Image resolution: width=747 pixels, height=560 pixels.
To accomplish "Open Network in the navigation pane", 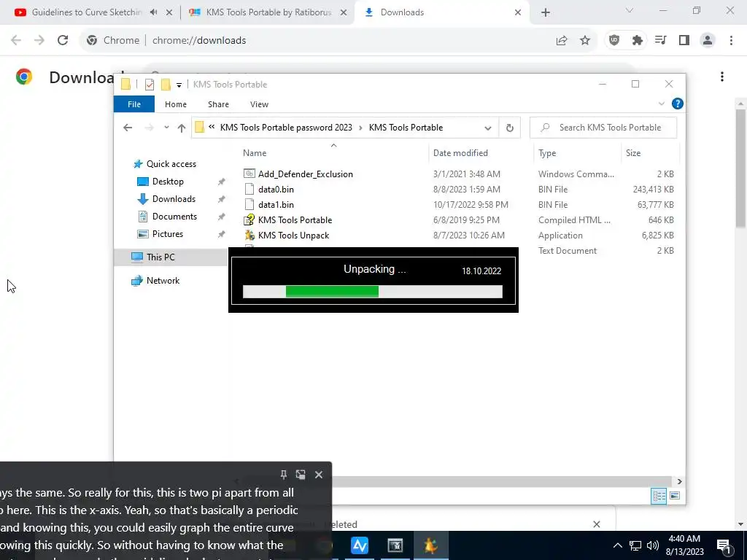I will coord(163,281).
